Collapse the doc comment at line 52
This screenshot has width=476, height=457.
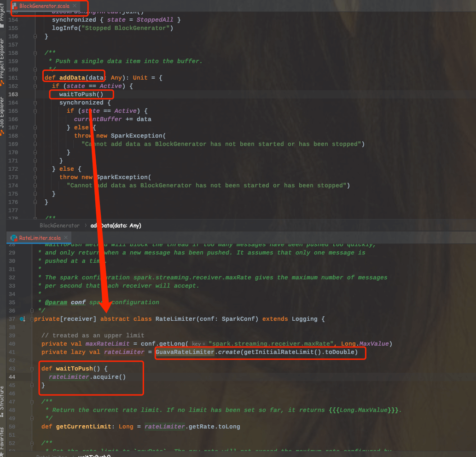[x=32, y=443]
